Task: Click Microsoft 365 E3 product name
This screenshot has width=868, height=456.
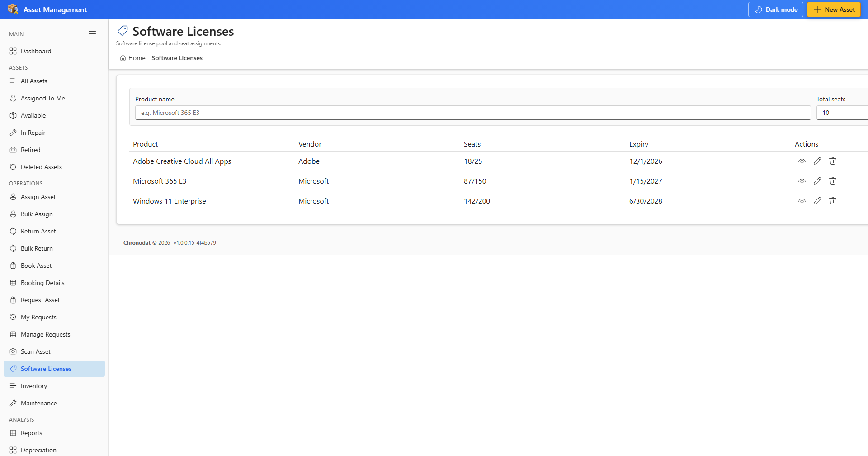Action: [160, 181]
